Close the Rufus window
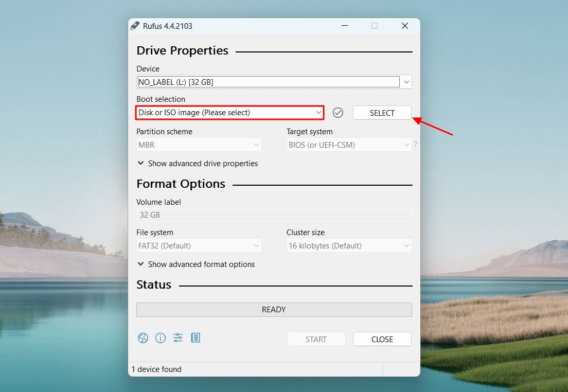Screen dimensions: 568x392 [x=405, y=26]
